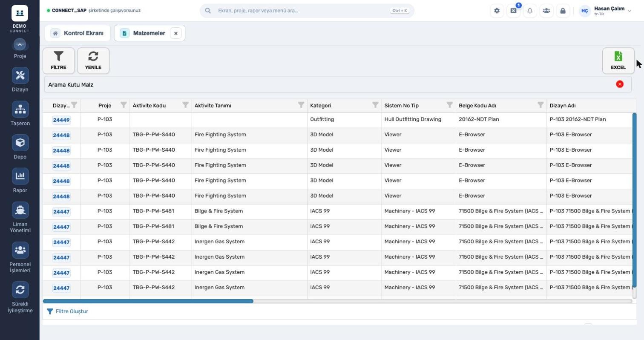Collapse the Proje sidebar section
Screen dimensions: 644x340
click(20, 44)
